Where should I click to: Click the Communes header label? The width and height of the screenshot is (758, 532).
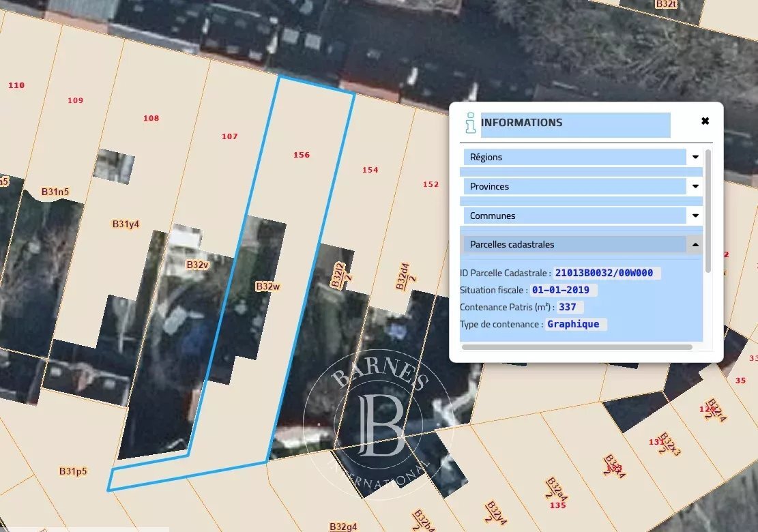(x=493, y=216)
